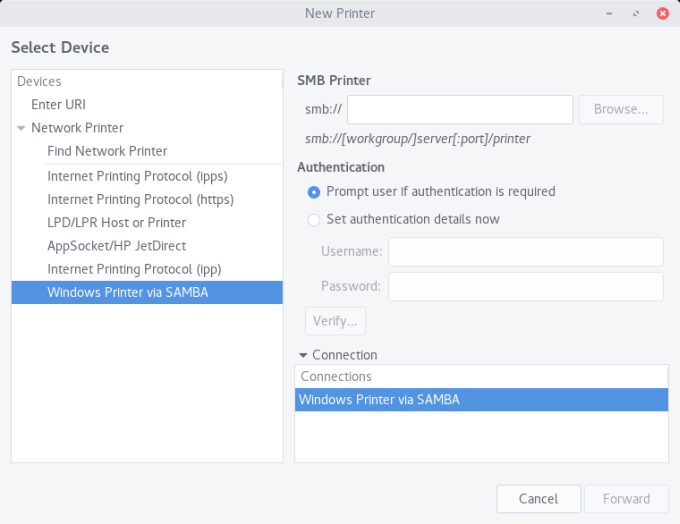Click the smb:// address input field
680x524 pixels.
click(x=459, y=109)
